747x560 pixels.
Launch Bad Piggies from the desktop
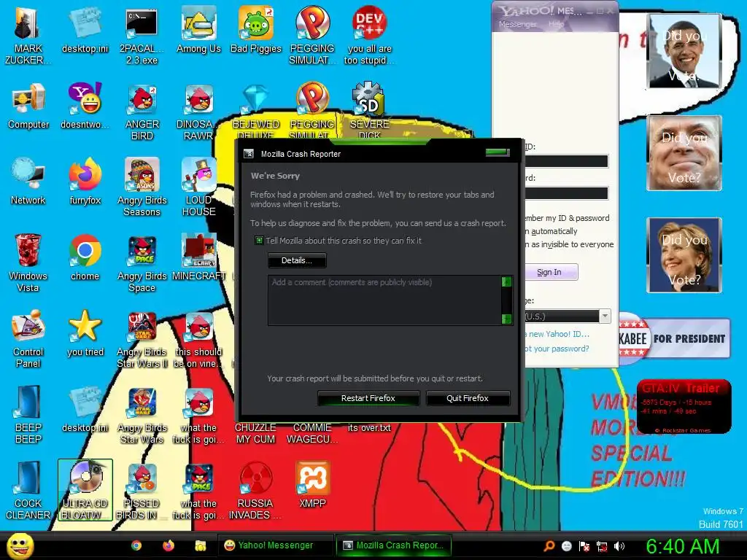[x=256, y=29]
